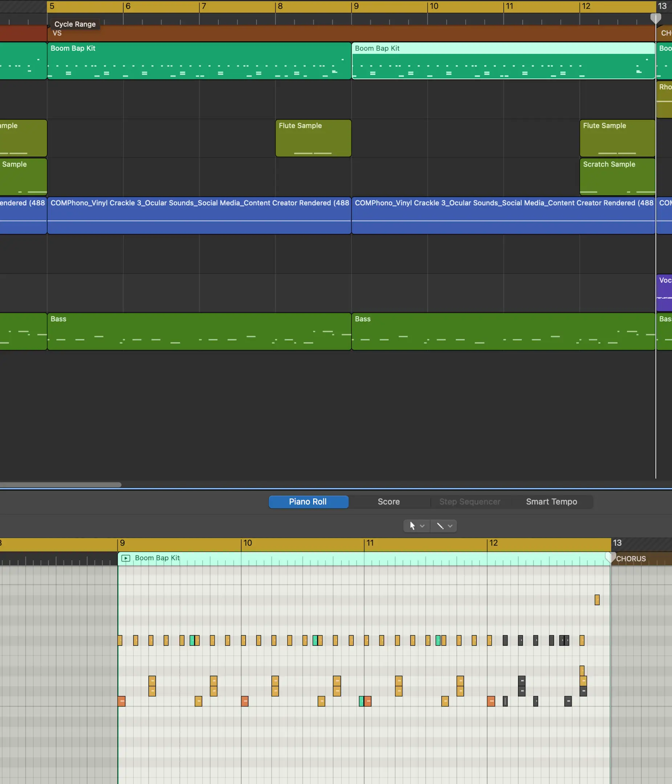
Task: Click the tracks area horizontal scrollbar
Action: (61, 485)
